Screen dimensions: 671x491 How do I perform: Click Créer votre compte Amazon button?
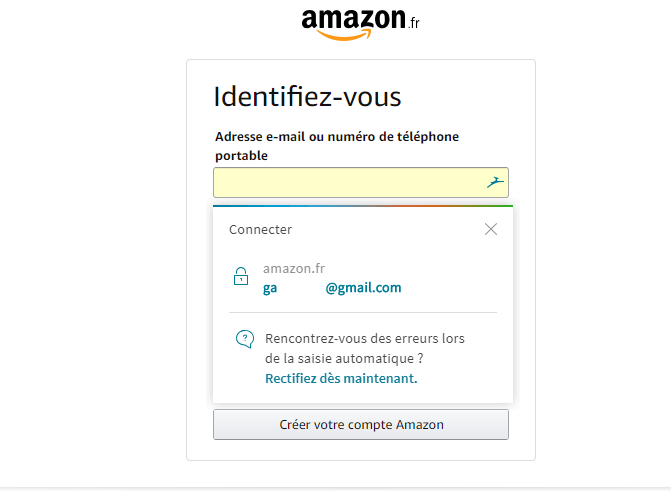point(361,424)
